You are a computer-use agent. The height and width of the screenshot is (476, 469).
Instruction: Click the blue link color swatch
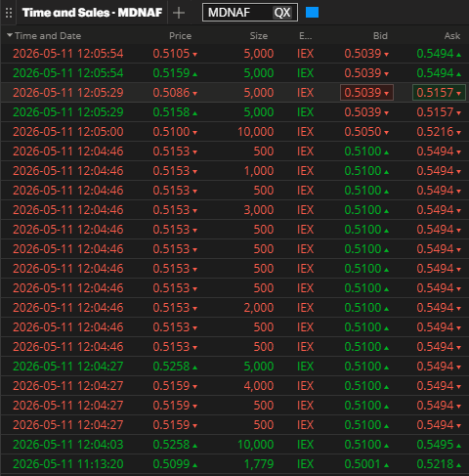click(x=312, y=13)
